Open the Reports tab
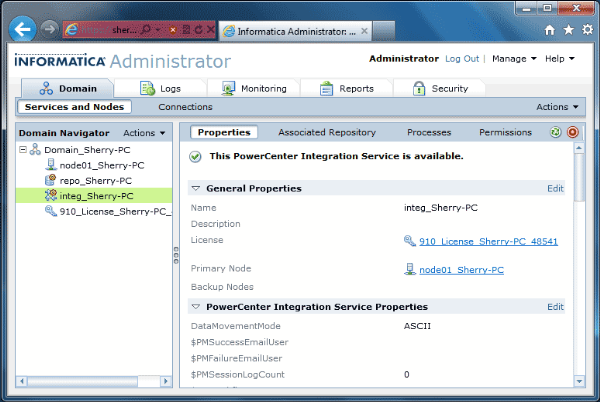The width and height of the screenshot is (600, 402). pyautogui.click(x=347, y=88)
